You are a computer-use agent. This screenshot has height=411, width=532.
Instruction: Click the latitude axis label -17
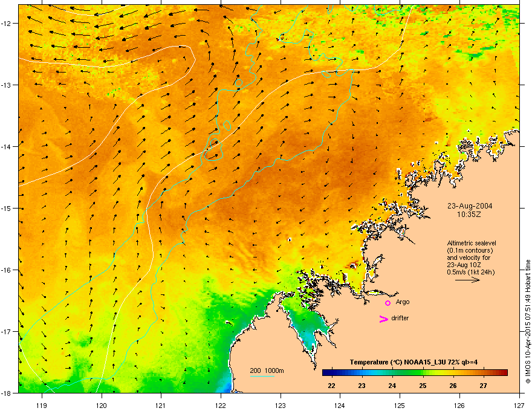pos(6,331)
